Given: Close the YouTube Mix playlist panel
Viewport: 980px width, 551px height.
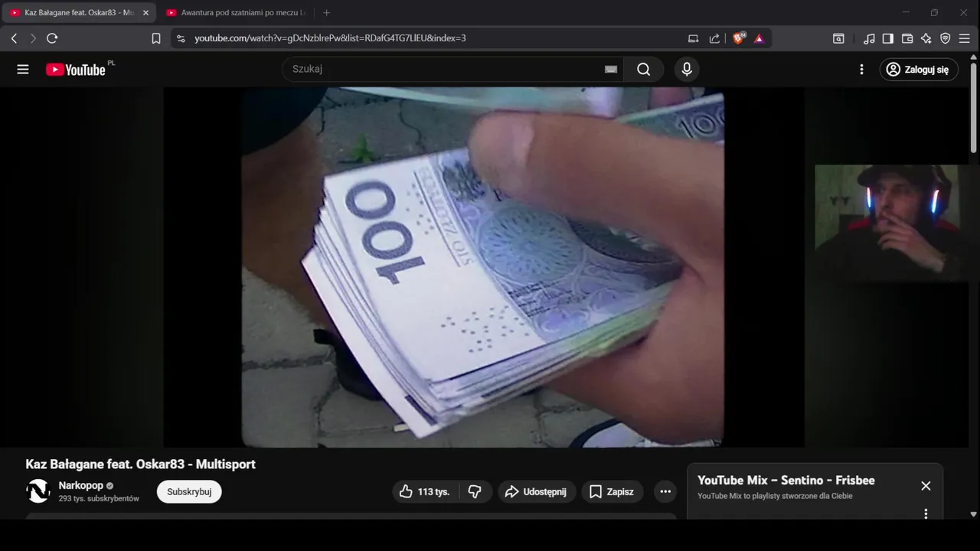Looking at the screenshot, I should [926, 486].
